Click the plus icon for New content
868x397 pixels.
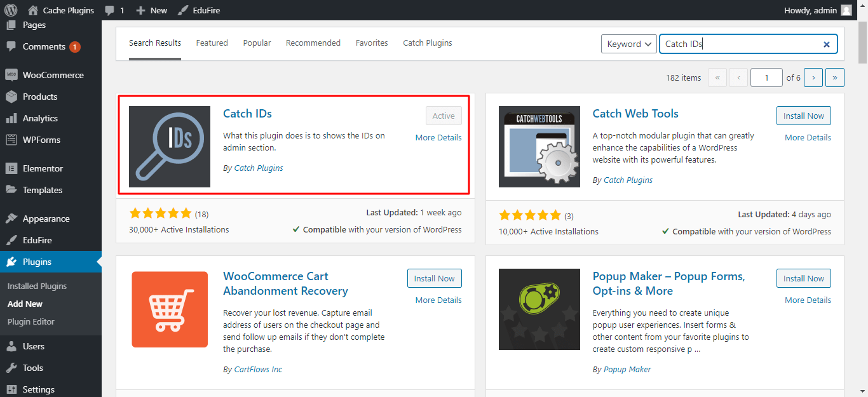141,10
